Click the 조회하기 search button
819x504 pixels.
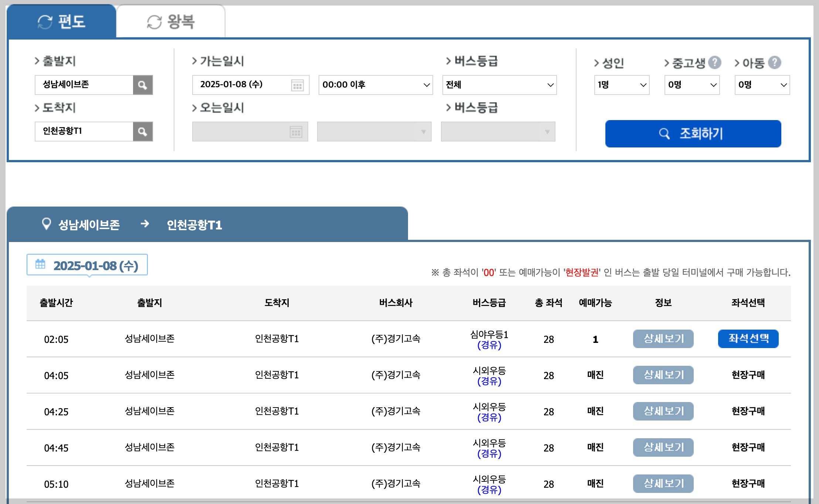[x=693, y=134]
